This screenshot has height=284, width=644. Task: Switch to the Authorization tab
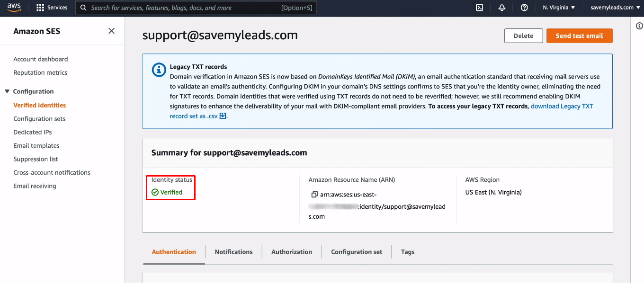pyautogui.click(x=292, y=252)
